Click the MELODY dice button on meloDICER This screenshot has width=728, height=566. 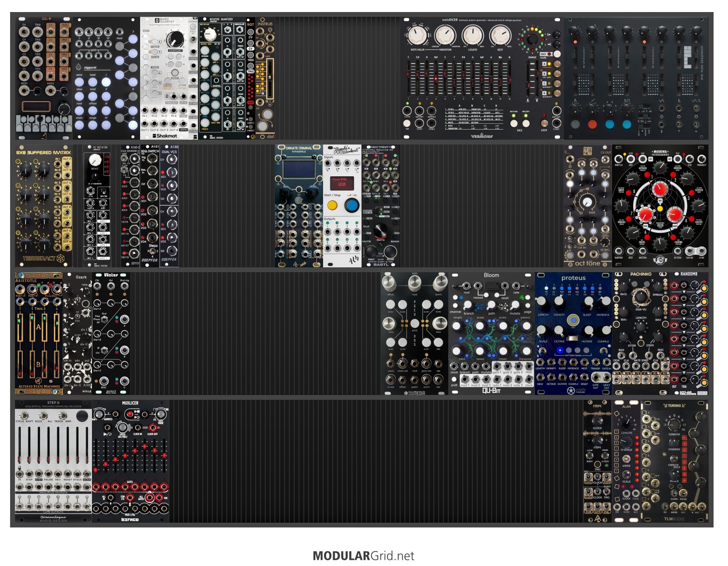(x=526, y=123)
